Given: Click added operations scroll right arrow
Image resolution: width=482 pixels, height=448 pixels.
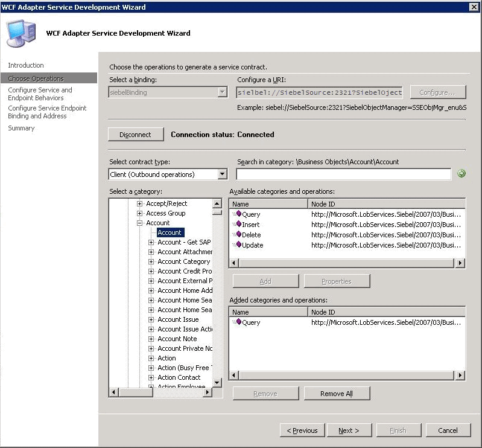Looking at the screenshot, I should tap(460, 376).
